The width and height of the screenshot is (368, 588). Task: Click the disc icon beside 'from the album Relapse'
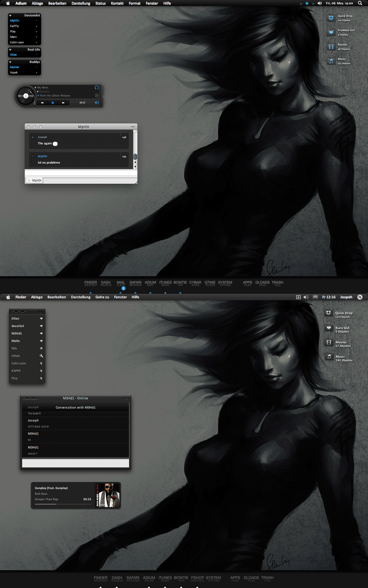tap(97, 95)
